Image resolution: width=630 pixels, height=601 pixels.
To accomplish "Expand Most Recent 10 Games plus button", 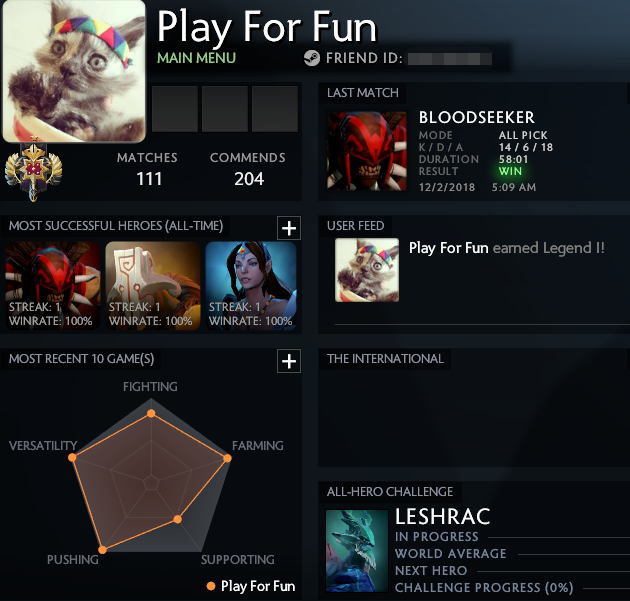I will coord(289,361).
